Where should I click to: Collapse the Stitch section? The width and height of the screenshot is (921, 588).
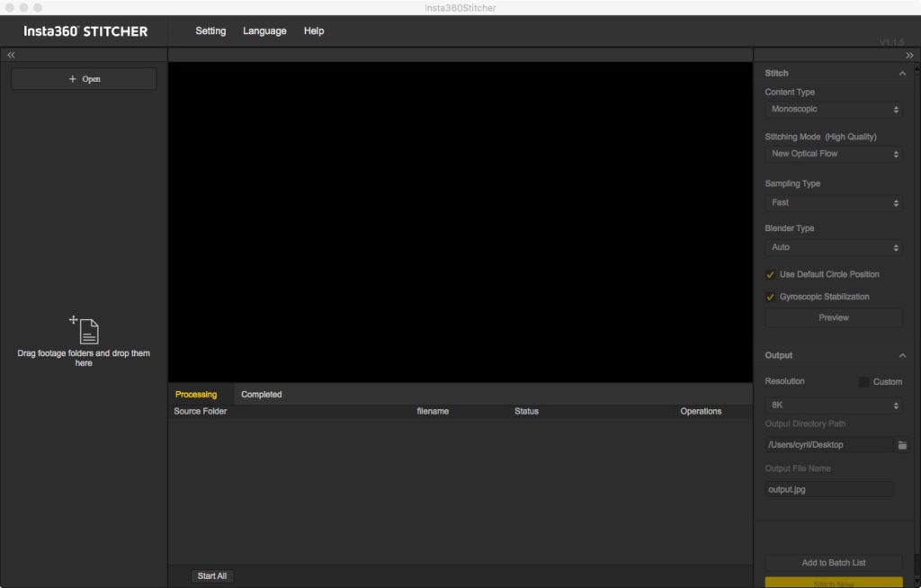(902, 74)
